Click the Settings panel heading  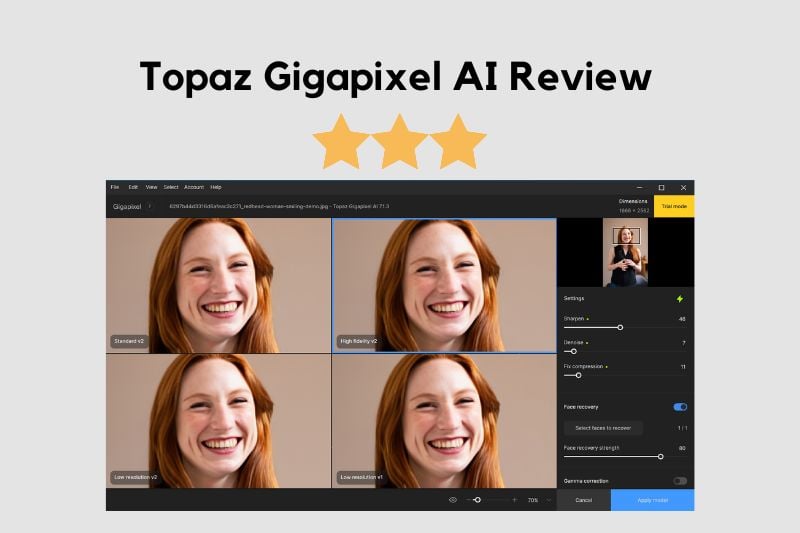[x=574, y=298]
